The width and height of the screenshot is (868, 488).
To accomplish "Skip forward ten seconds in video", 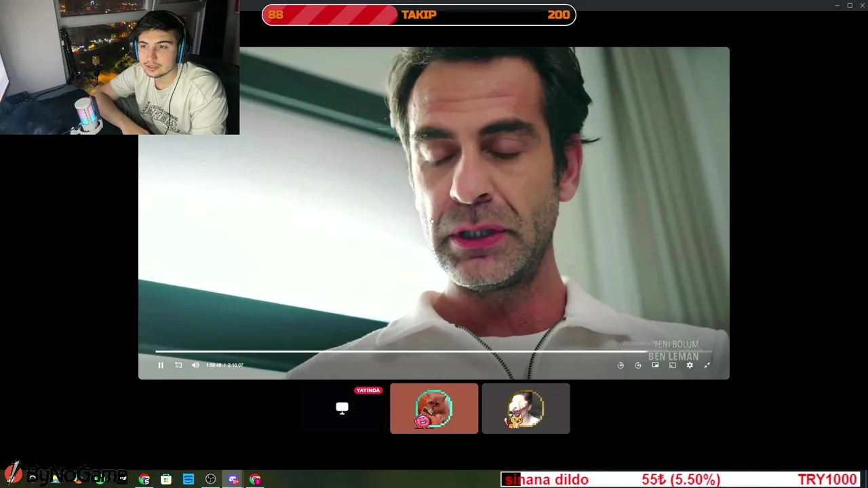I will click(638, 365).
